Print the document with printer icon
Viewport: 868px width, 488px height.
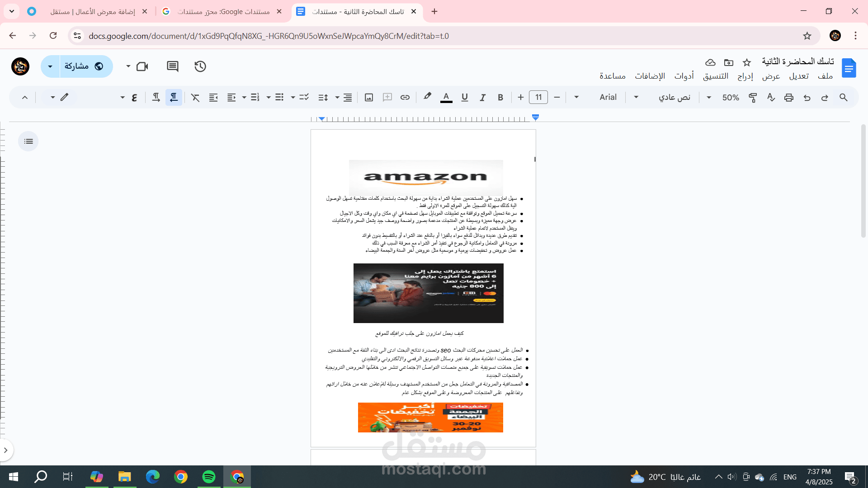pos(789,97)
